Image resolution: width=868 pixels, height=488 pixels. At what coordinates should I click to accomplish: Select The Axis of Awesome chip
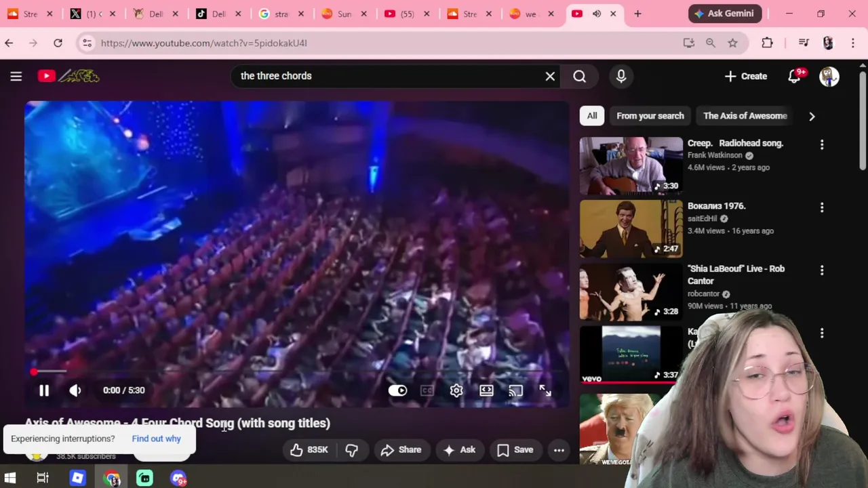(x=745, y=116)
